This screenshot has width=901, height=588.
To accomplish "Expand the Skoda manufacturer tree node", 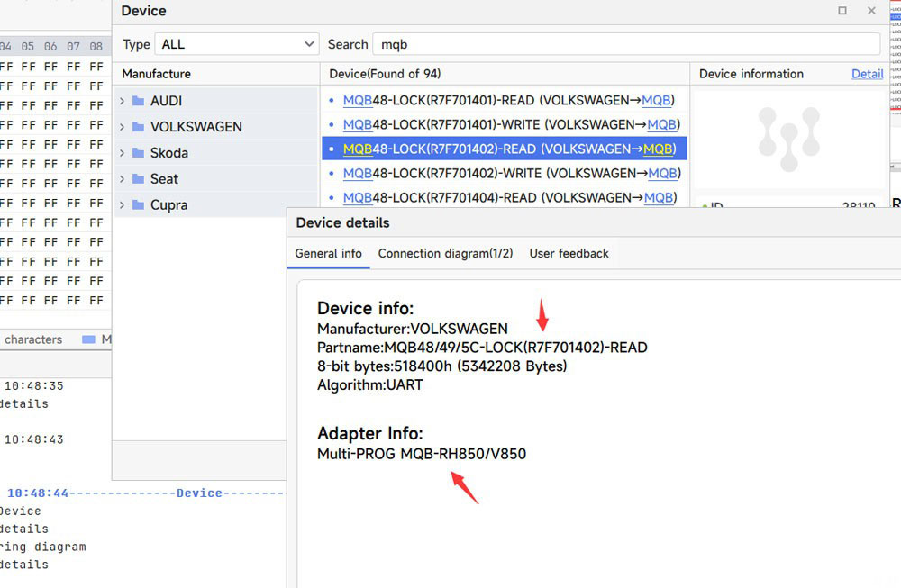I will click(x=123, y=153).
